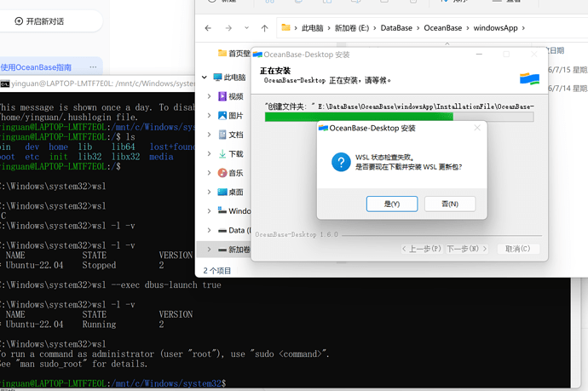The image size is (588, 391).
Task: Select OceanBase in the address breadcrumb
Action: coord(442,28)
